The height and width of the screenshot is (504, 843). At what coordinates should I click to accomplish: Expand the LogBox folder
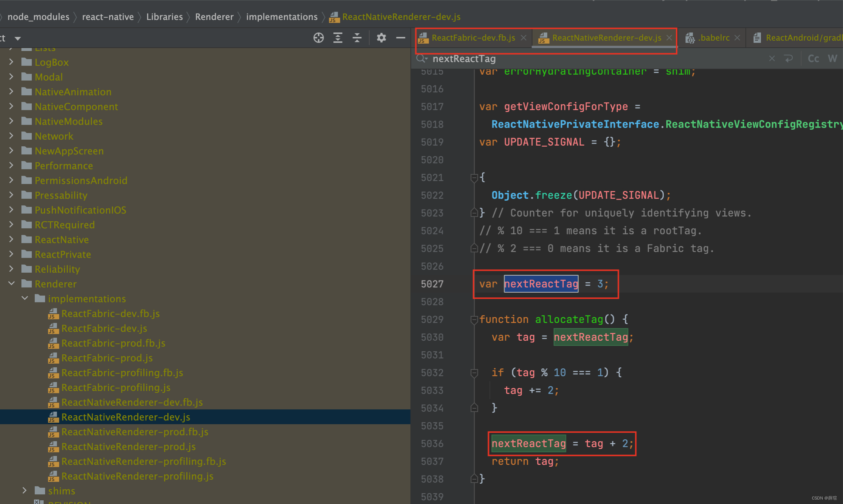pyautogui.click(x=11, y=62)
